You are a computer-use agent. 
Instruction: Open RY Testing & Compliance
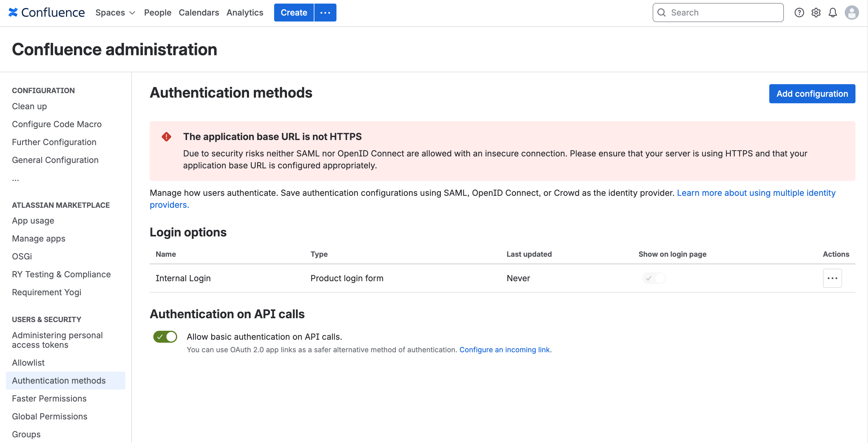click(x=61, y=274)
